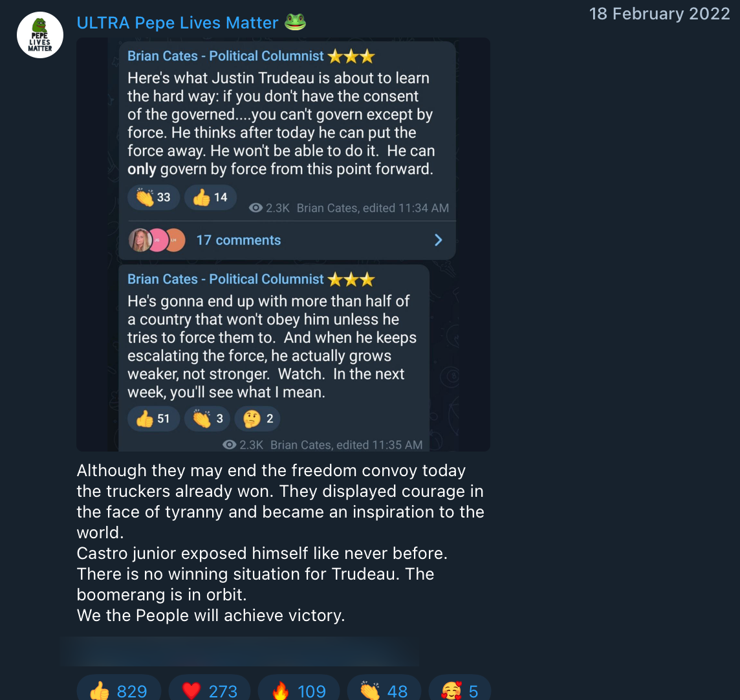Open the ULTRA Pepe Lives Matter channel name
This screenshot has height=700, width=740.
[177, 23]
